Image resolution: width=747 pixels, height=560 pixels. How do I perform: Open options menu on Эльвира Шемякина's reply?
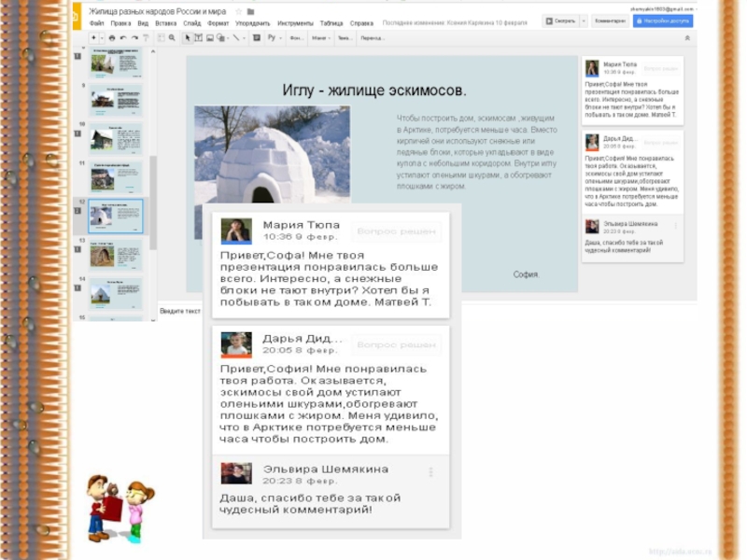click(x=430, y=473)
